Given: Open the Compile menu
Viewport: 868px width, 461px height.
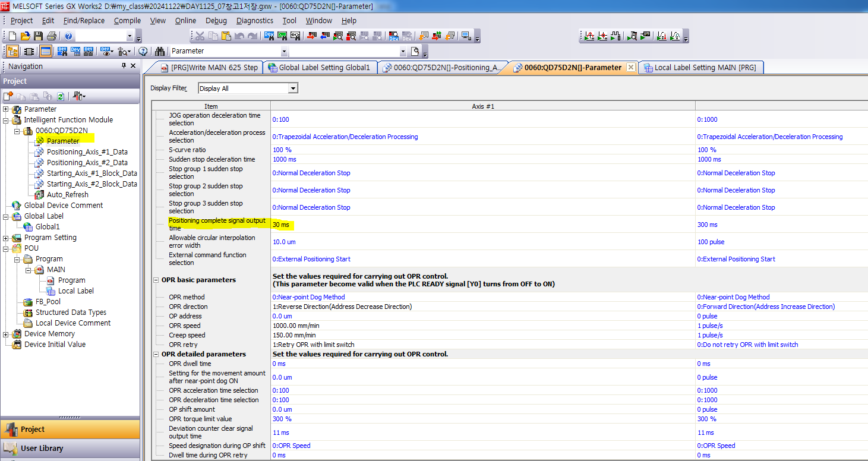Looking at the screenshot, I should tap(127, 20).
